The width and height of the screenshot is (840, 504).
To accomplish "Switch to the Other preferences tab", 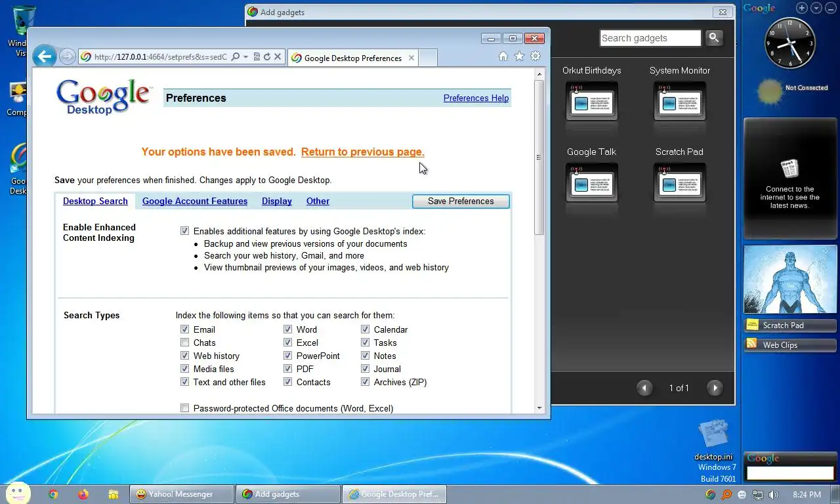I will (x=318, y=201).
